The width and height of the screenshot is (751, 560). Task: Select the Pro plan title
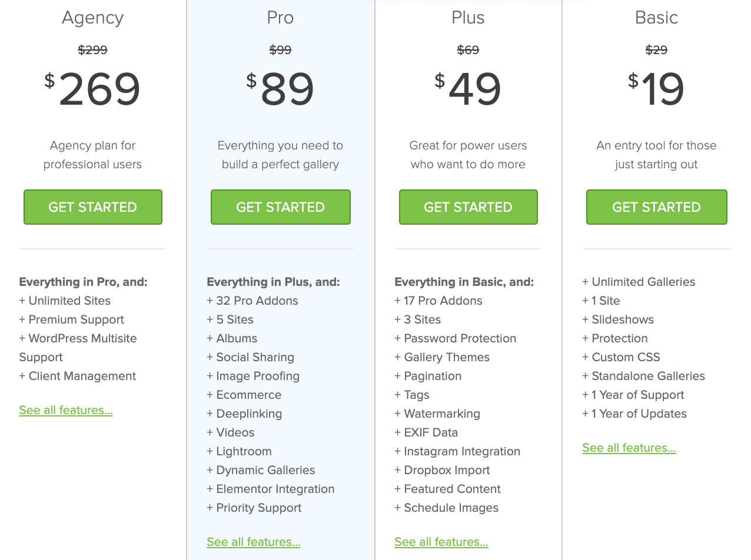pyautogui.click(x=280, y=18)
